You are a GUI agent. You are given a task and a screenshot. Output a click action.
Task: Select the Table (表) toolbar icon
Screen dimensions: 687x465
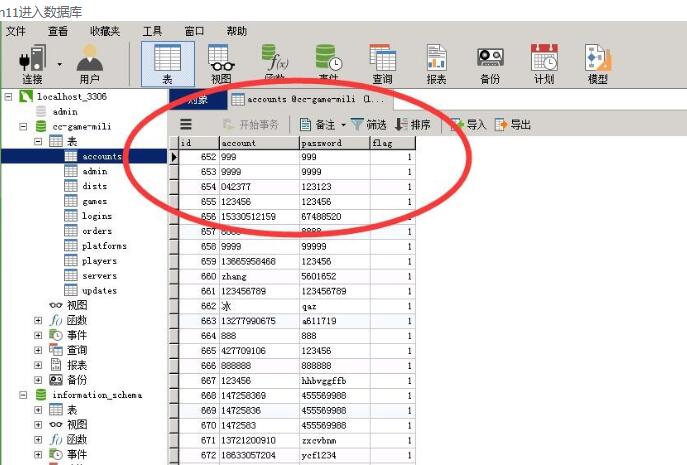click(167, 63)
